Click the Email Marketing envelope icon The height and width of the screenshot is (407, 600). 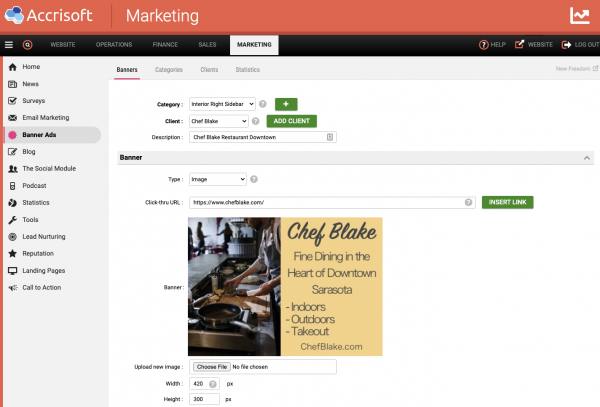coord(13,118)
